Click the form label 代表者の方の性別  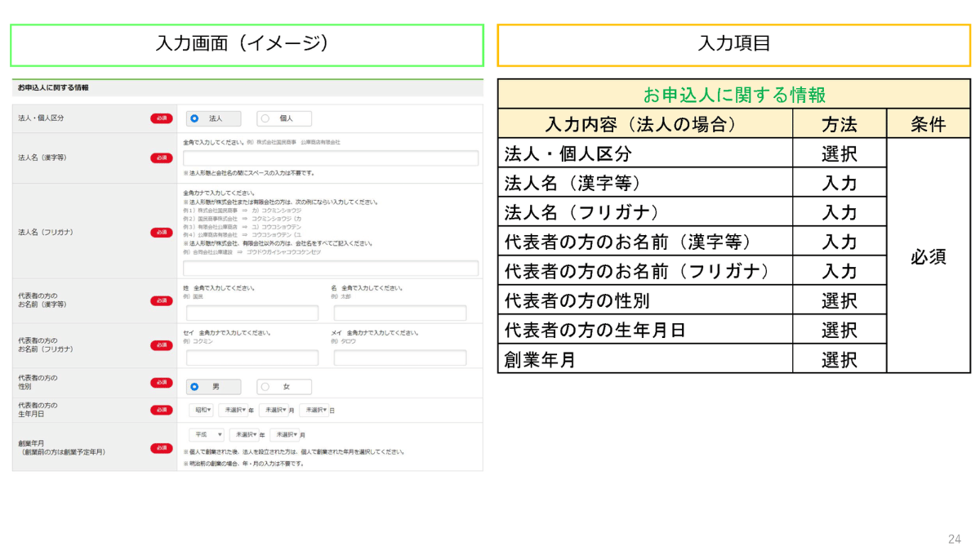(38, 383)
